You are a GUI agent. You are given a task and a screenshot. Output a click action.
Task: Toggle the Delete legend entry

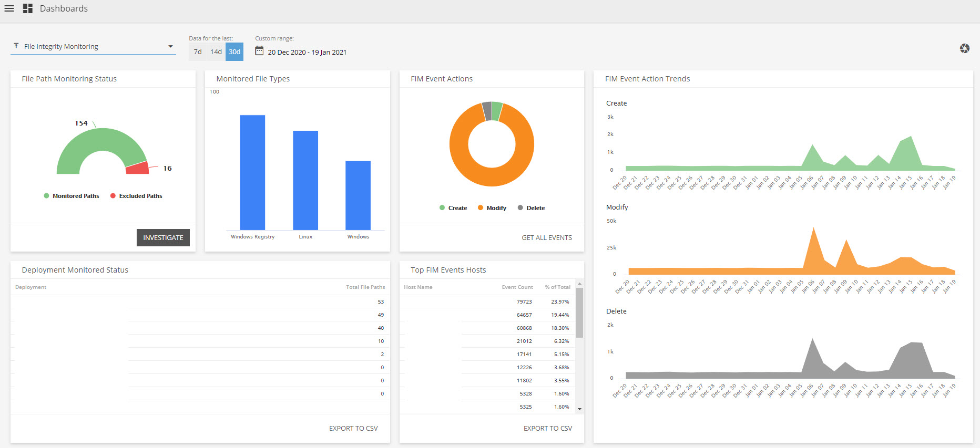coord(532,208)
